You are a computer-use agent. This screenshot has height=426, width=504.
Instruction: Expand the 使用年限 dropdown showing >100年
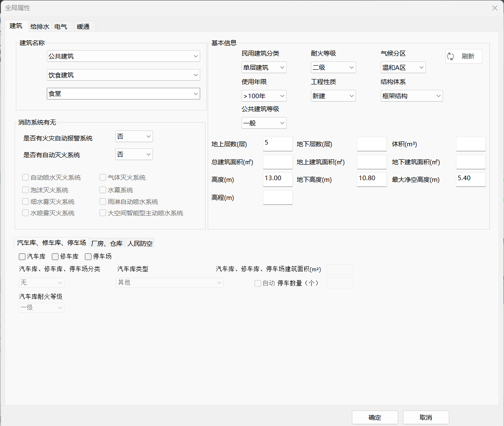point(264,96)
